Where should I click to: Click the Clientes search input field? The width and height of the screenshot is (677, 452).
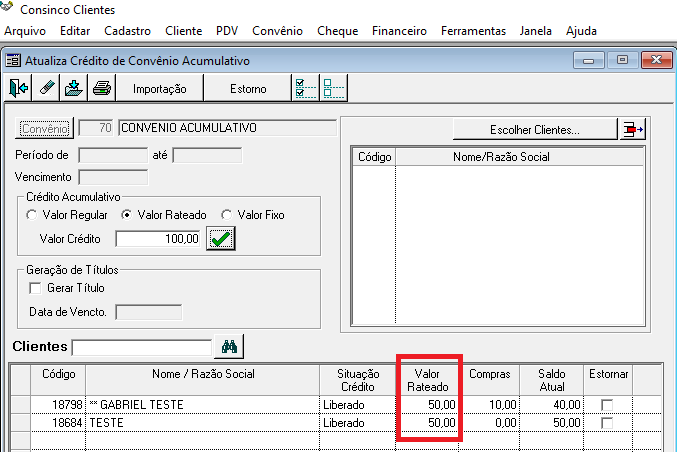click(x=142, y=347)
